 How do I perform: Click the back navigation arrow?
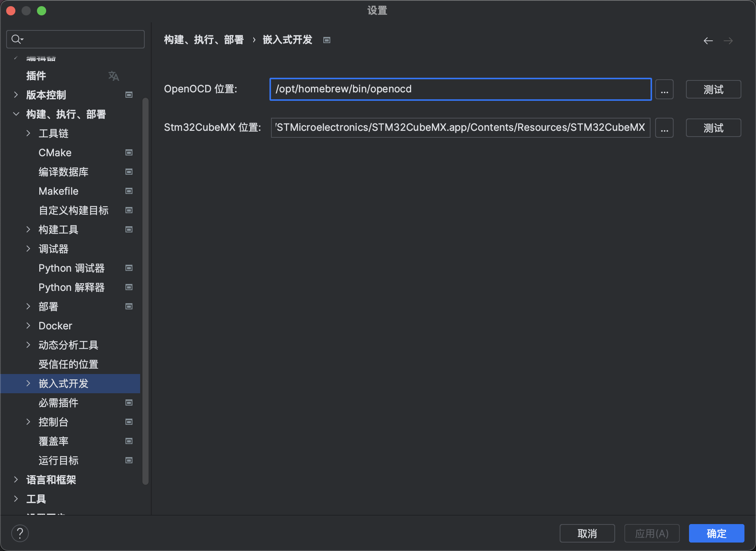pos(708,41)
